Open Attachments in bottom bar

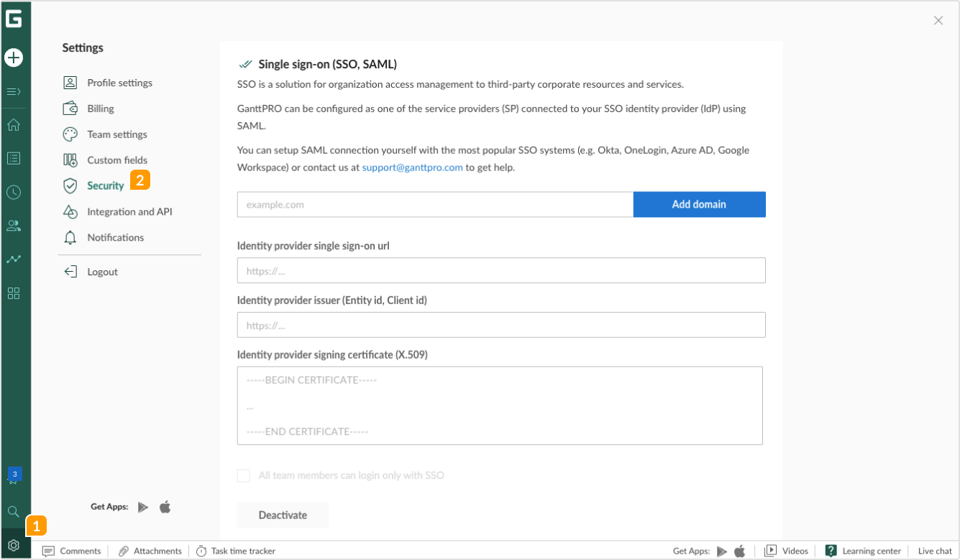point(150,551)
